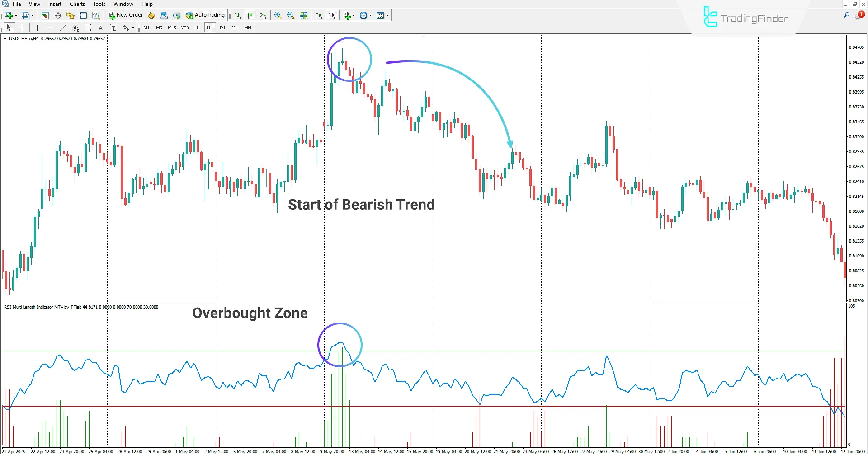
Task: Click the New Order button
Action: click(x=125, y=15)
